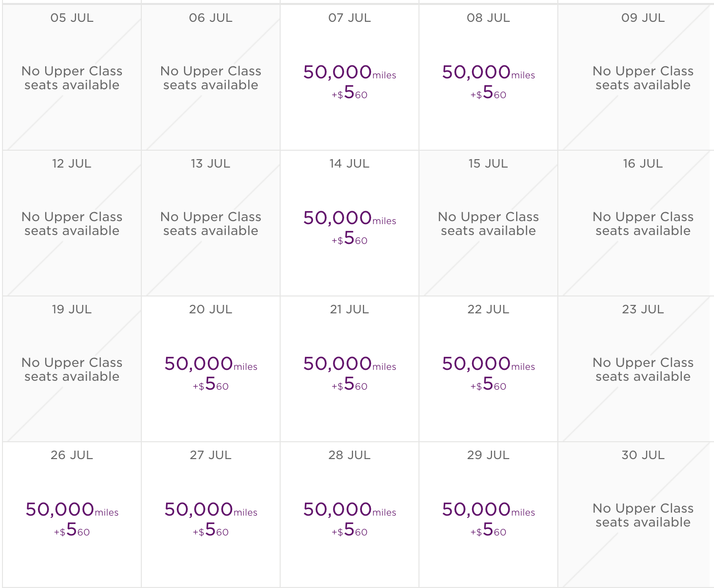The height and width of the screenshot is (588, 714).
Task: Click the 12 JUL no-seats cell
Action: click(72, 224)
